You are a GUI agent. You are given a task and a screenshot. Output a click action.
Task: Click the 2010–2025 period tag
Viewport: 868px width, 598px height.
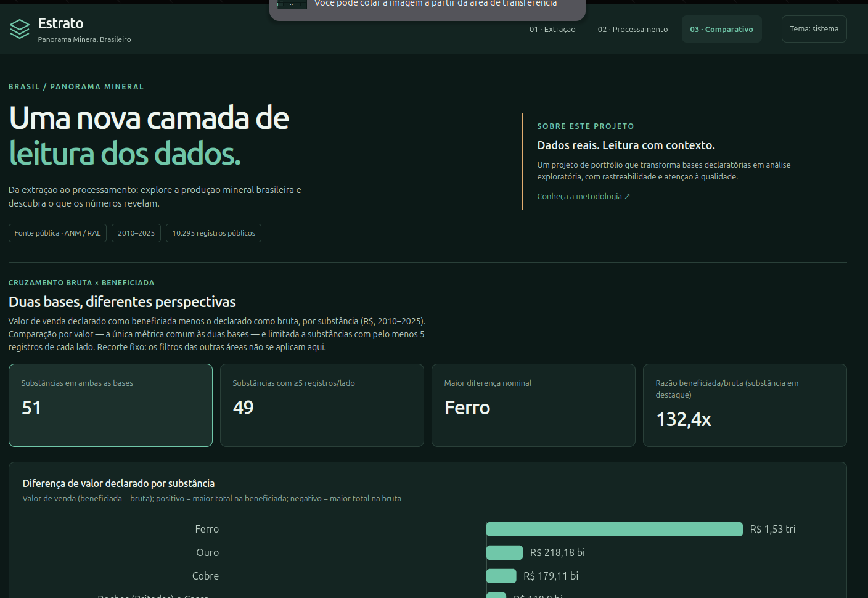pos(136,233)
